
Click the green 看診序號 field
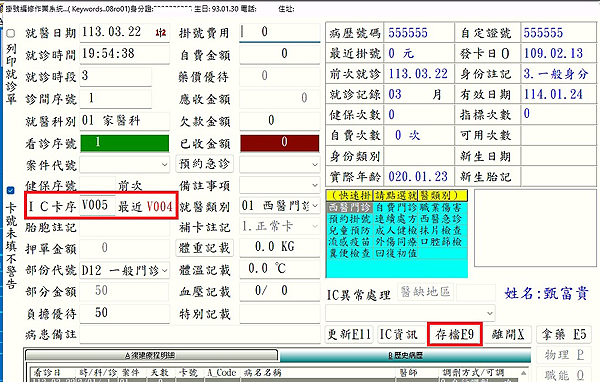tap(124, 143)
